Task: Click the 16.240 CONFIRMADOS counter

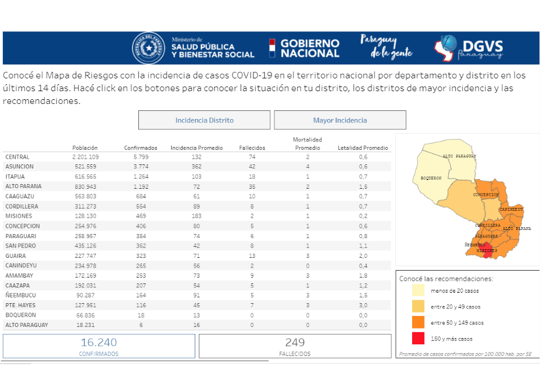Action: 99,346
